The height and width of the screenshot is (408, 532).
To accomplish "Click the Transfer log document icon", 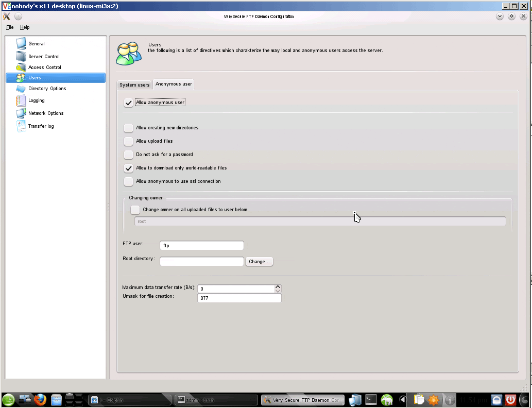I will point(21,126).
